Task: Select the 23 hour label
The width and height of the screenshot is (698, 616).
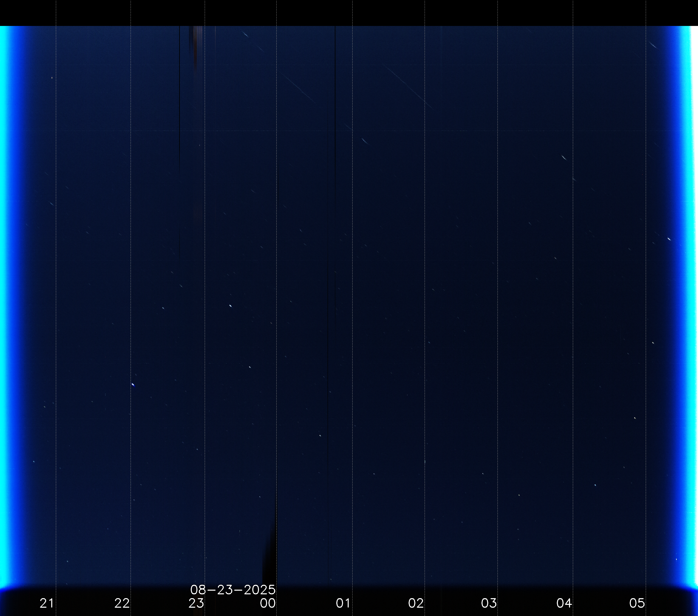Action: click(x=196, y=603)
